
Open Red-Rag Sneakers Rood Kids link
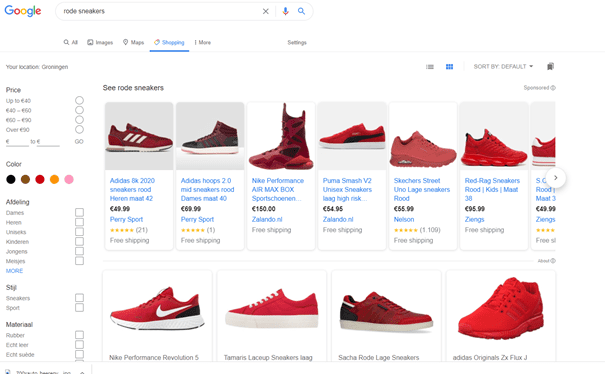coord(492,190)
